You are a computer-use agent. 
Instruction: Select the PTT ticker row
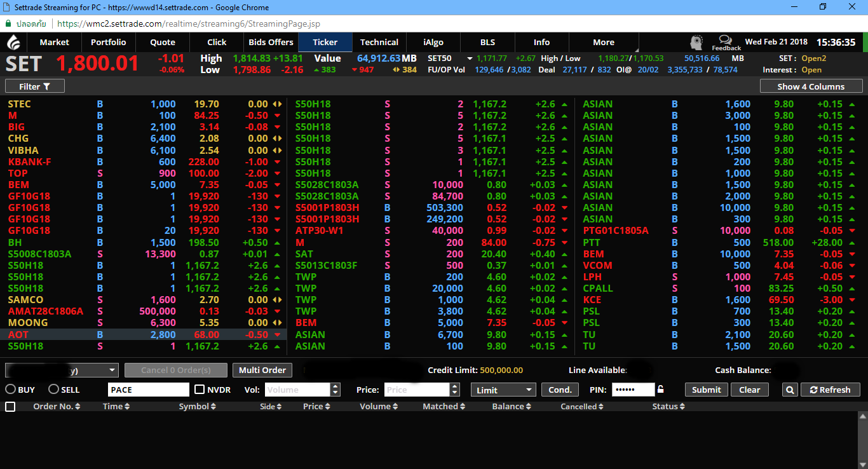720,243
